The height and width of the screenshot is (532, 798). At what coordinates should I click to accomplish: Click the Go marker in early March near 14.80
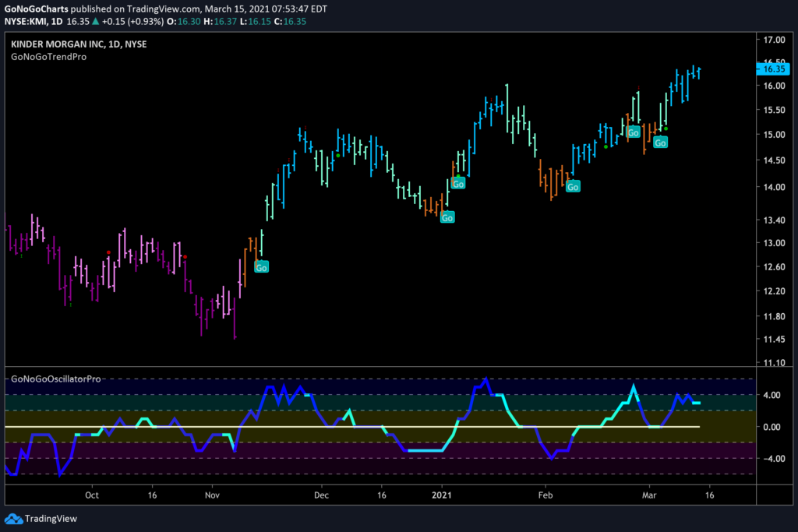pos(660,143)
